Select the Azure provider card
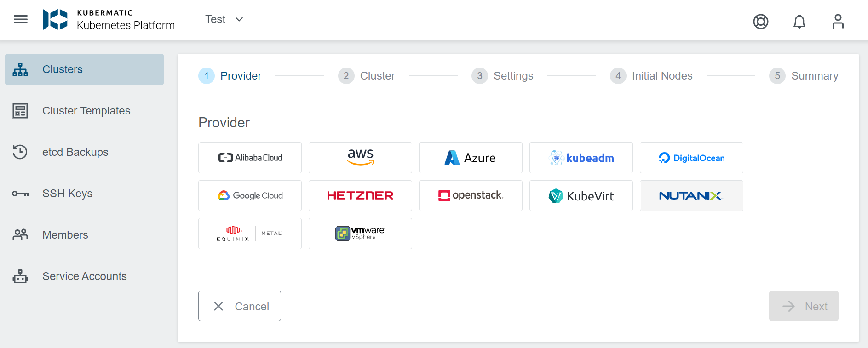The width and height of the screenshot is (868, 348). point(471,158)
